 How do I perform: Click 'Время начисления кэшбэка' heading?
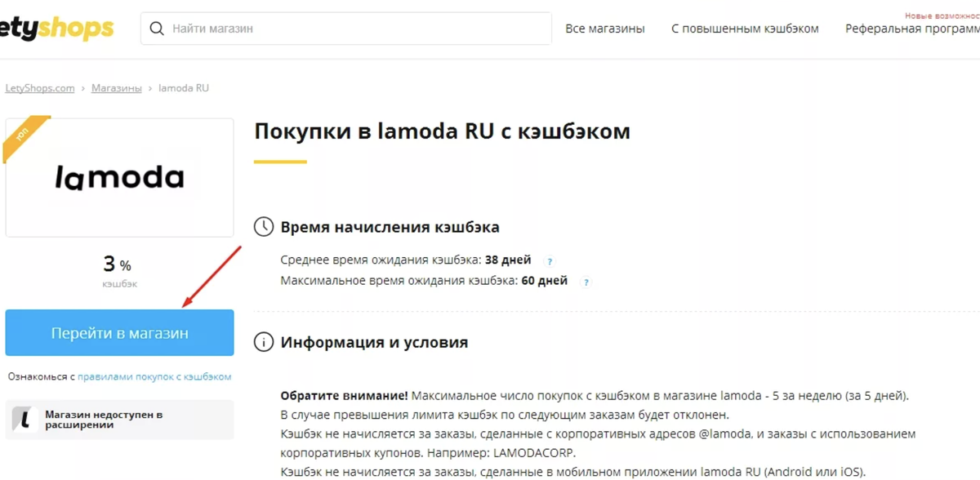390,227
